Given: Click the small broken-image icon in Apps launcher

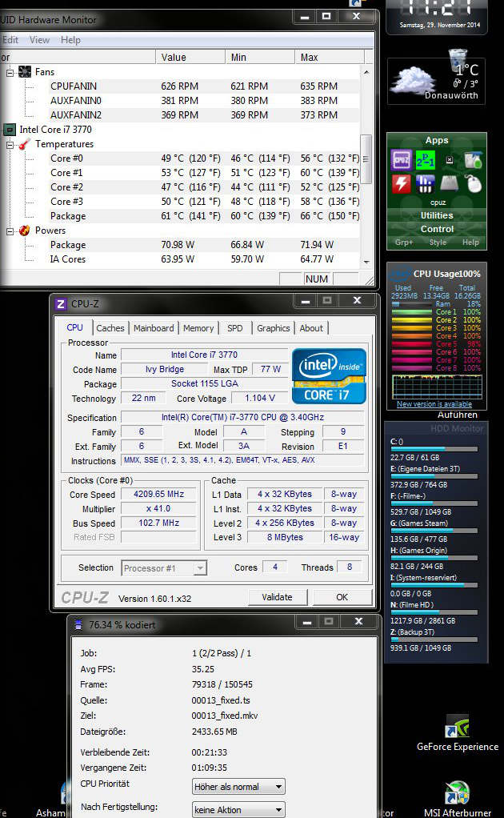Looking at the screenshot, I should (450, 160).
